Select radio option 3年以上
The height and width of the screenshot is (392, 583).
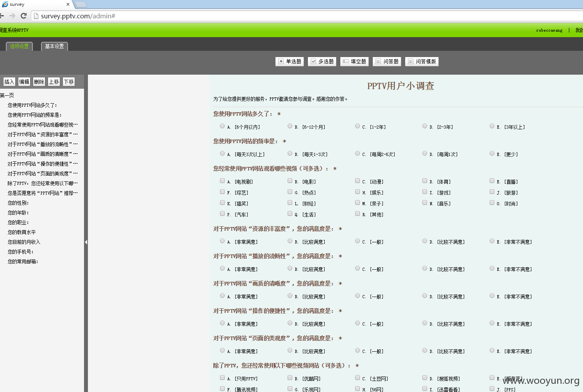(x=492, y=126)
